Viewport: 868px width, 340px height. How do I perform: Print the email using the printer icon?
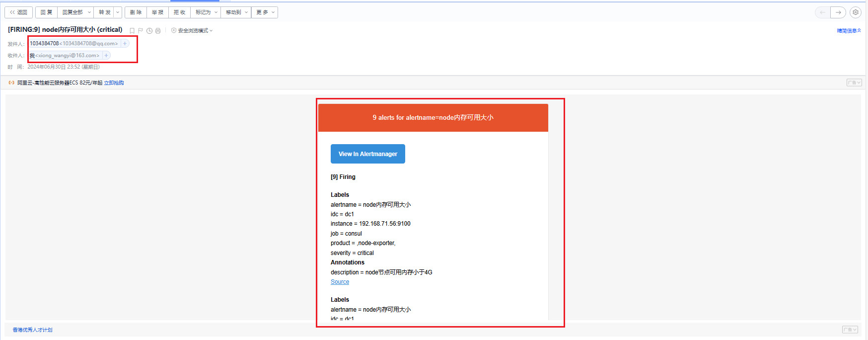pos(158,31)
